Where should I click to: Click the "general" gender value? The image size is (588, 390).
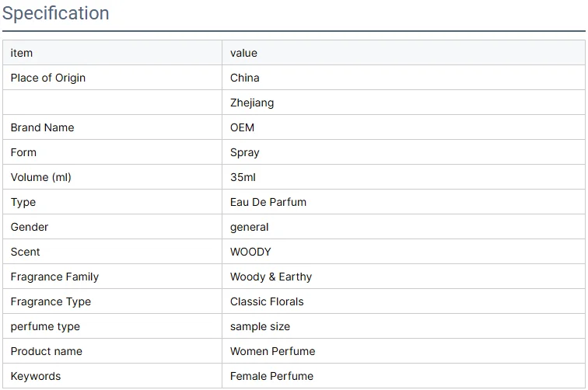pyautogui.click(x=250, y=227)
